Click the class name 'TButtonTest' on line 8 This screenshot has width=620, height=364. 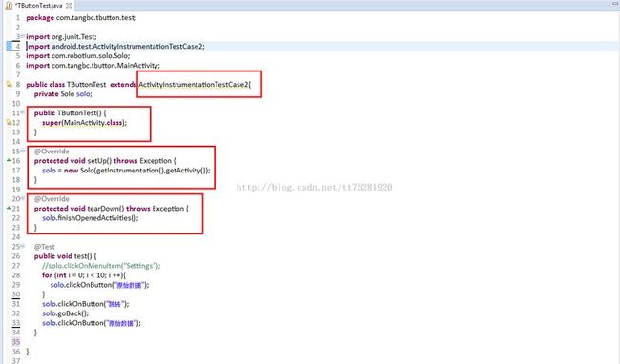click(x=86, y=85)
